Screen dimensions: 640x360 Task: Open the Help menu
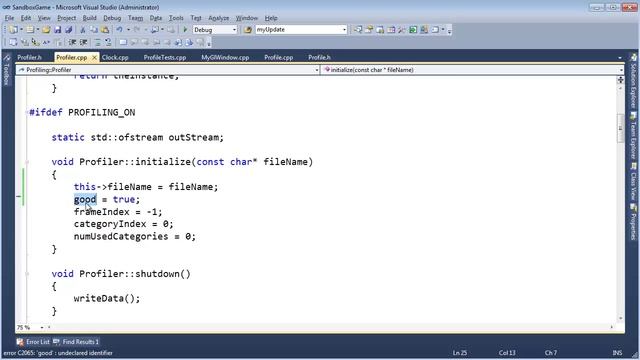[x=271, y=18]
